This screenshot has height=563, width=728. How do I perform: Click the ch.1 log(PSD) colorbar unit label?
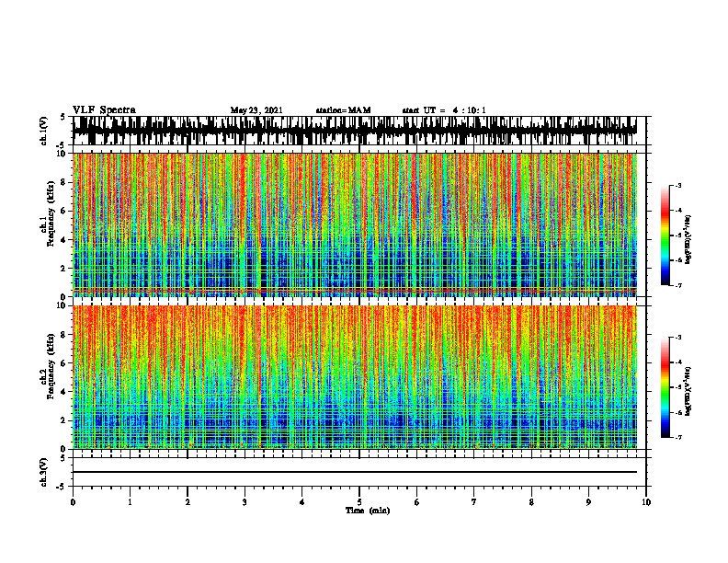(x=688, y=240)
